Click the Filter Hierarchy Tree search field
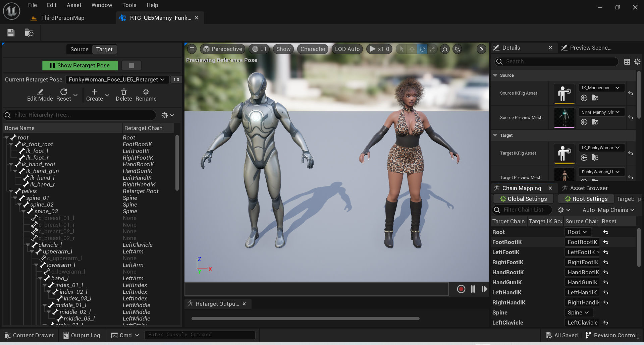The height and width of the screenshot is (345, 644). tap(80, 115)
